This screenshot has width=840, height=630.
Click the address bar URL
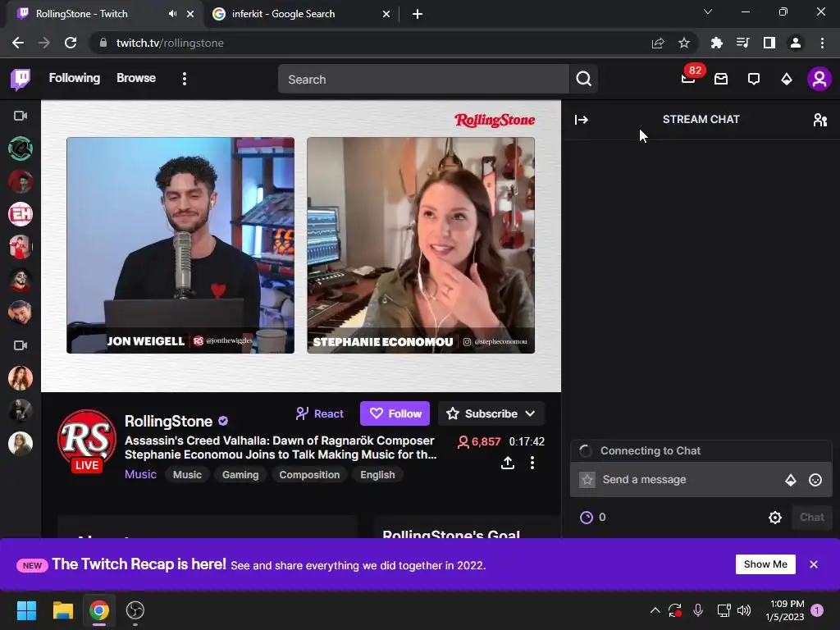click(x=170, y=43)
